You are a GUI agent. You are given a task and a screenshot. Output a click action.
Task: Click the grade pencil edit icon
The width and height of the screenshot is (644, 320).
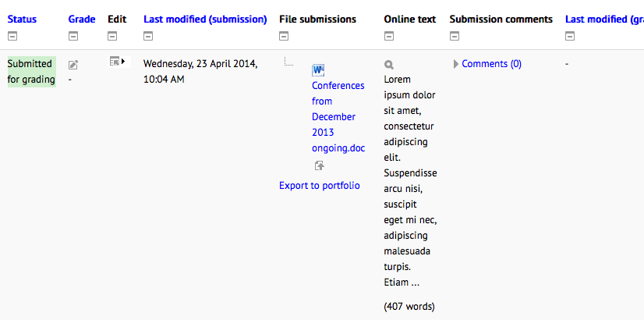73,65
